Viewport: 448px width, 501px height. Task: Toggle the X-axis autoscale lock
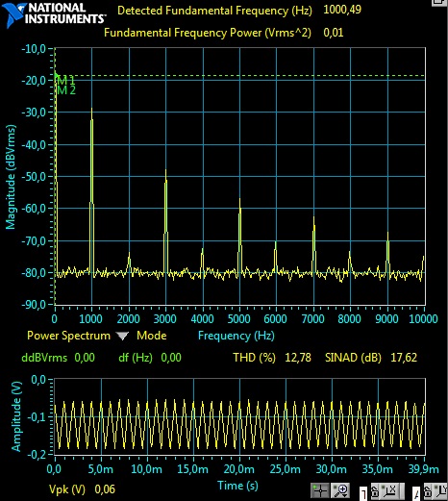coord(375,491)
